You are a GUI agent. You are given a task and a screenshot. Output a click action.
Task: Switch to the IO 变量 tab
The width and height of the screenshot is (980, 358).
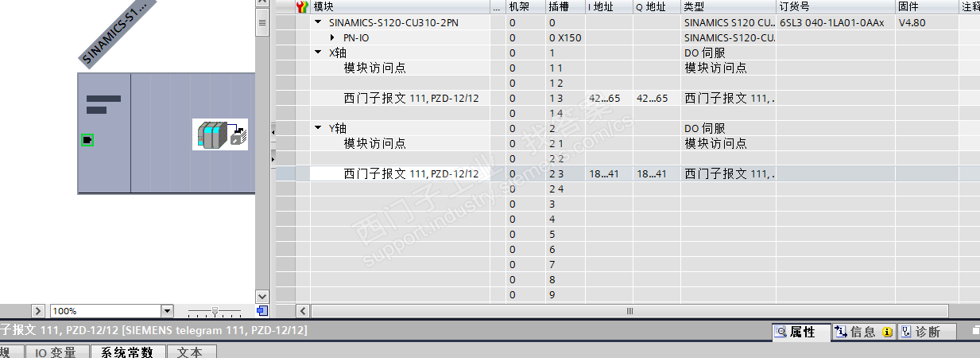[x=56, y=352]
